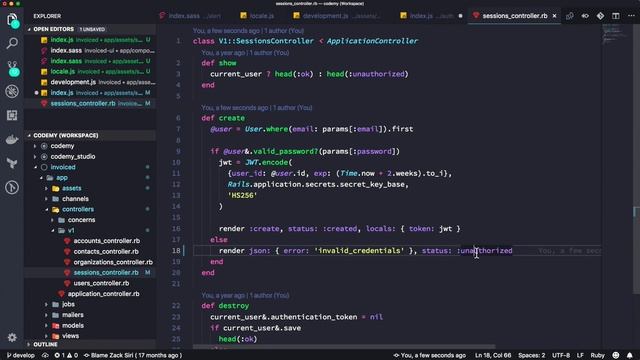Click the vertical editor scrollbar
Viewport: 640px width, 360px height.
(x=636, y=159)
